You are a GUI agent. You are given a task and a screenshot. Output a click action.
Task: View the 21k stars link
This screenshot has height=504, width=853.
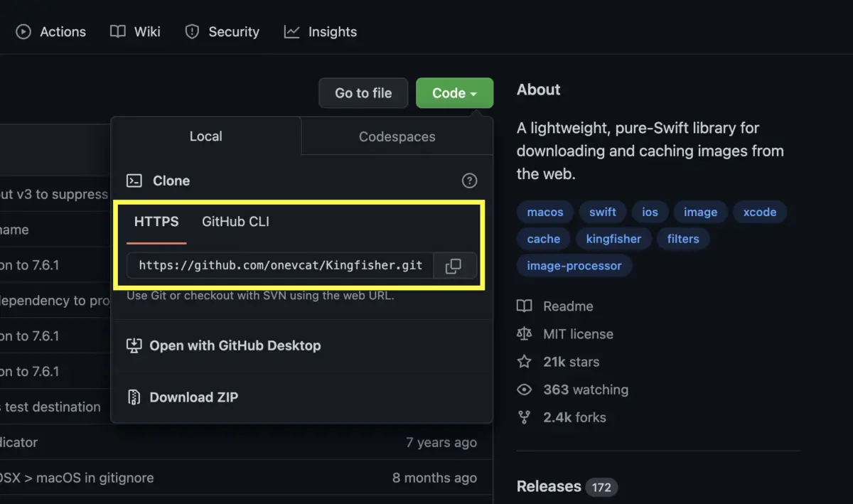pyautogui.click(x=558, y=362)
